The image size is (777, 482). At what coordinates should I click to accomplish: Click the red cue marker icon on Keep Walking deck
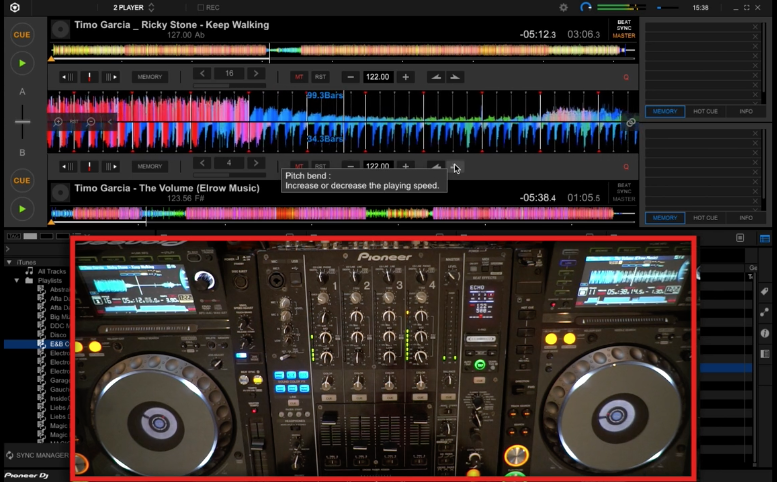tap(89, 77)
